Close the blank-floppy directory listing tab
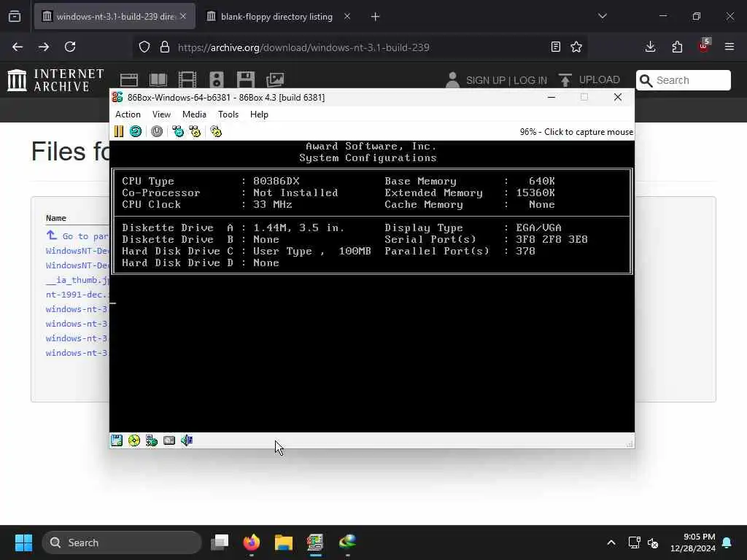 point(347,17)
